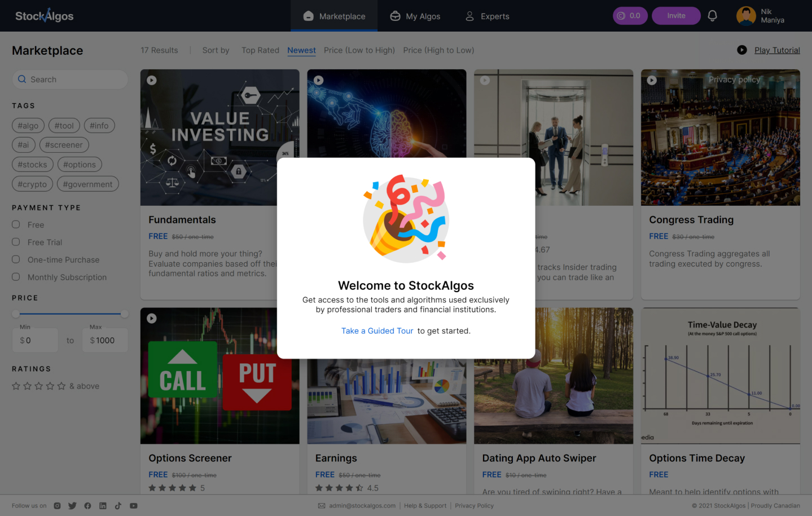
Task: Open Privacy Policy footer link
Action: (474, 506)
